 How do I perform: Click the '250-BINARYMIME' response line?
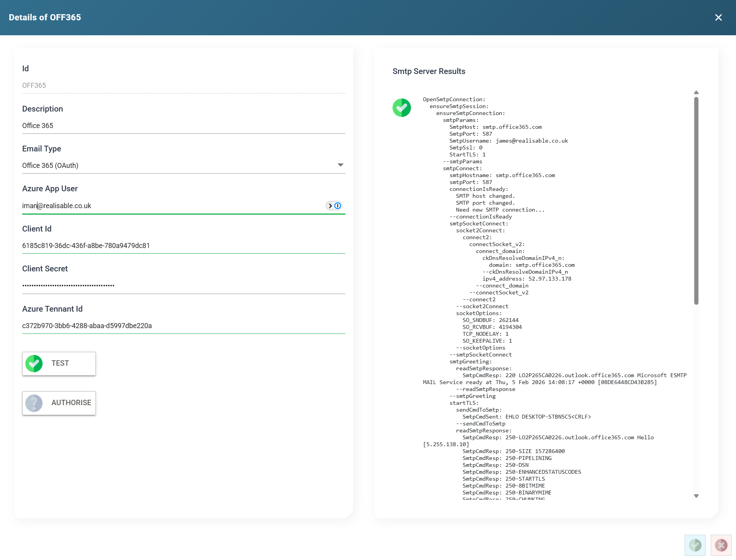click(x=507, y=493)
